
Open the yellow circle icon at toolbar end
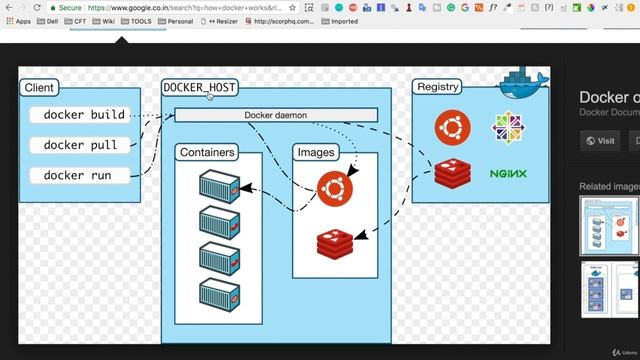pyautogui.click(x=631, y=7)
